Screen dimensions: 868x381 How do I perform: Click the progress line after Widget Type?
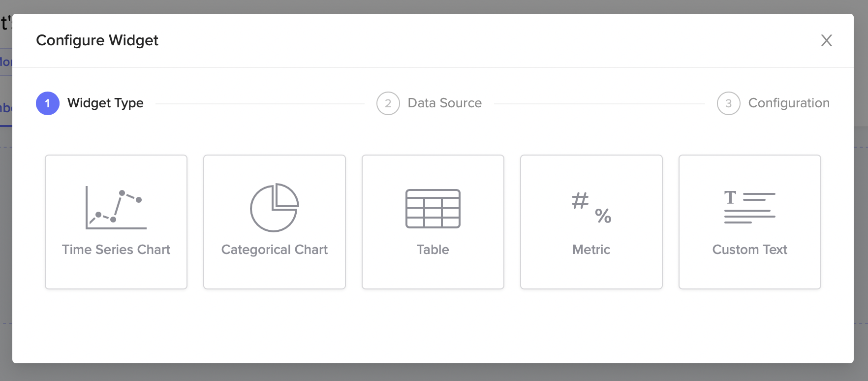[x=260, y=104]
